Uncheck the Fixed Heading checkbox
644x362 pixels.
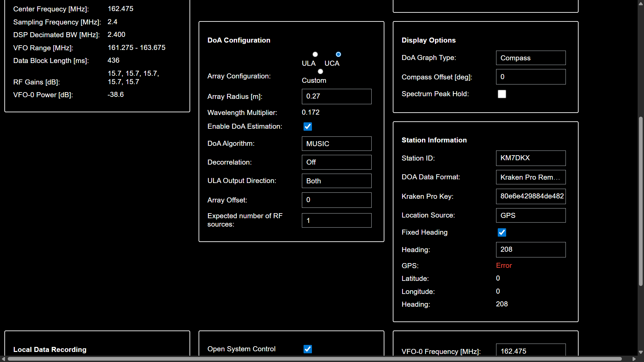click(502, 232)
